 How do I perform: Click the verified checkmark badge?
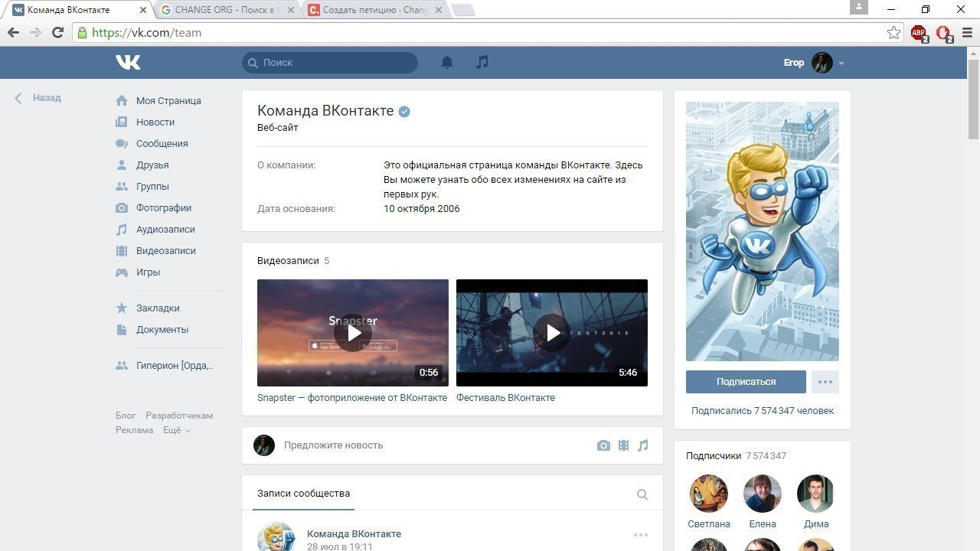[404, 112]
